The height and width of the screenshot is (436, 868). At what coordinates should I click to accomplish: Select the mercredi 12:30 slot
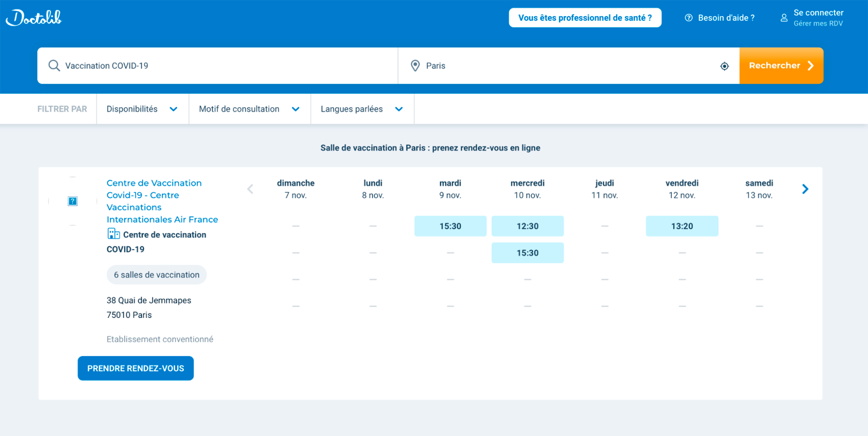click(x=527, y=226)
